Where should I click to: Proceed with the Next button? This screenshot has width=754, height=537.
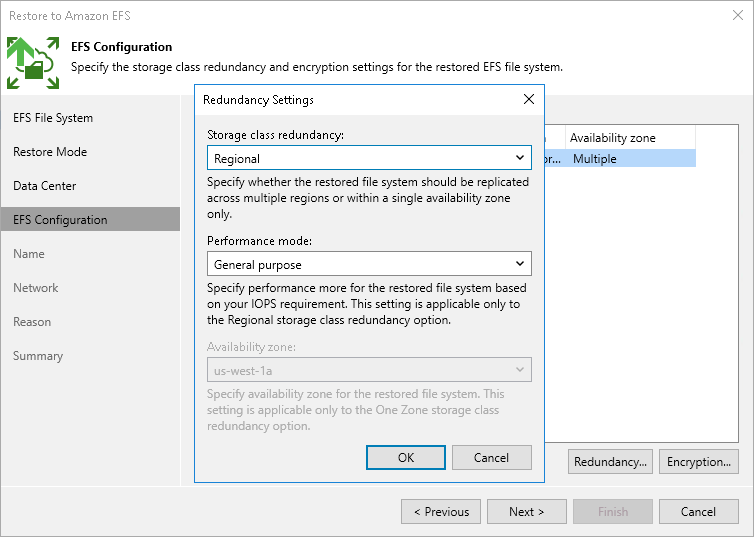pyautogui.click(x=526, y=512)
